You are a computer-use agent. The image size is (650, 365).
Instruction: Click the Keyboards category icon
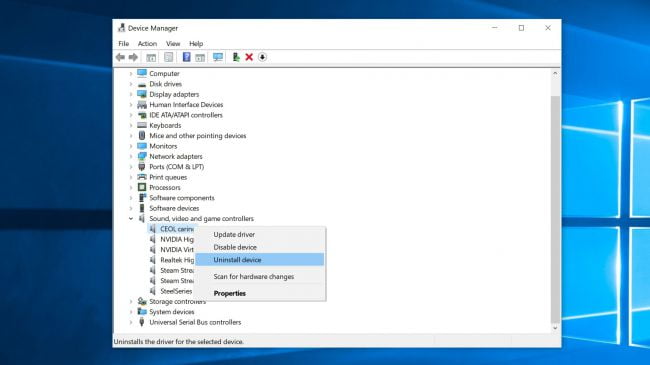click(142, 125)
